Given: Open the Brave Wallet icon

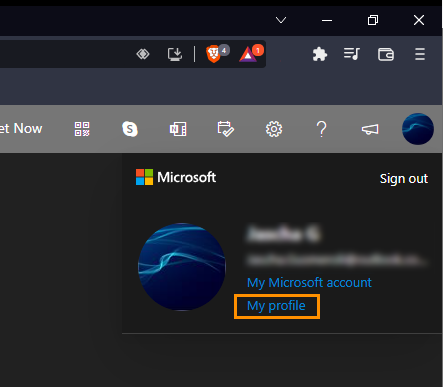Looking at the screenshot, I should click(x=386, y=54).
